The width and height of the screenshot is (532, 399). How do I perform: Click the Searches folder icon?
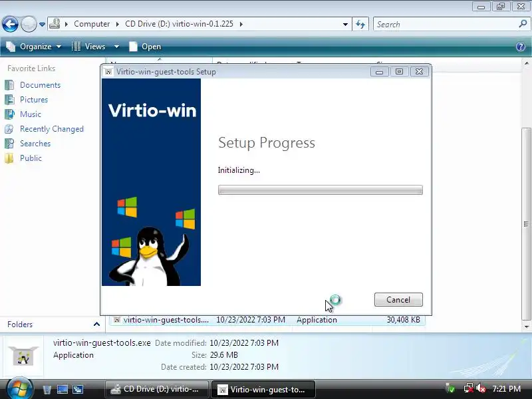tap(9, 144)
